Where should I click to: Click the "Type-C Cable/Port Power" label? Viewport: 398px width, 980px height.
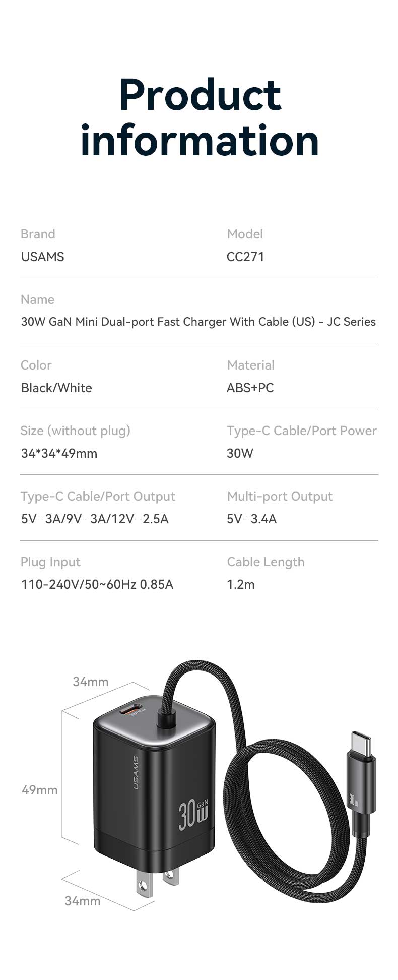(x=301, y=431)
